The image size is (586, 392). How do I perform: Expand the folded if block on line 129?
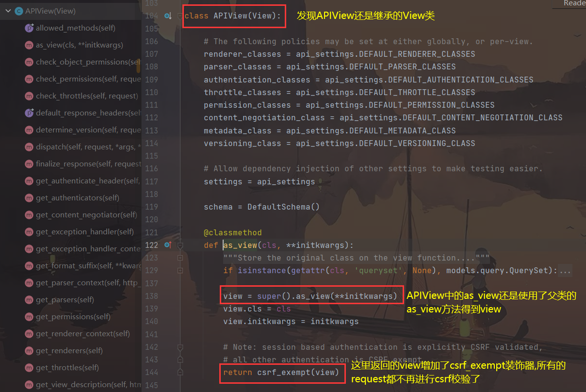[180, 271]
